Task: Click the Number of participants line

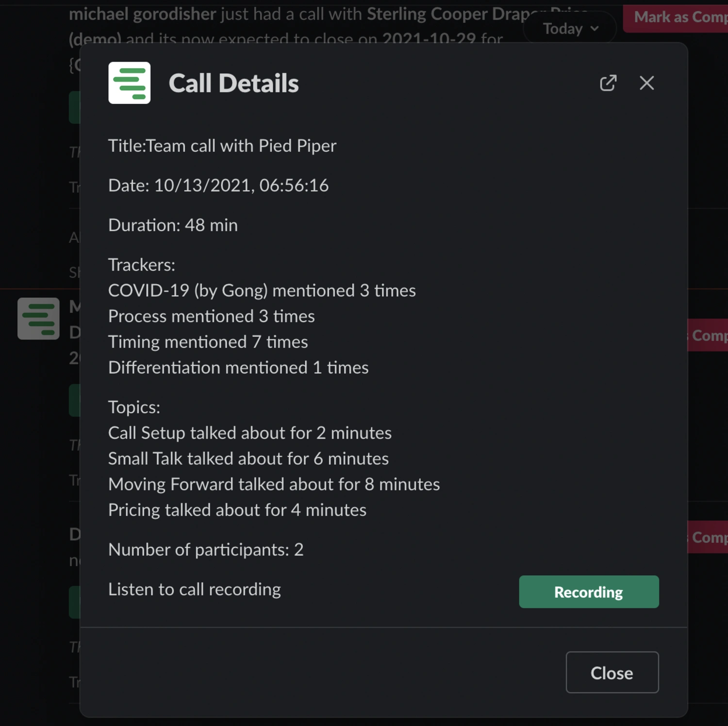Action: pos(206,550)
